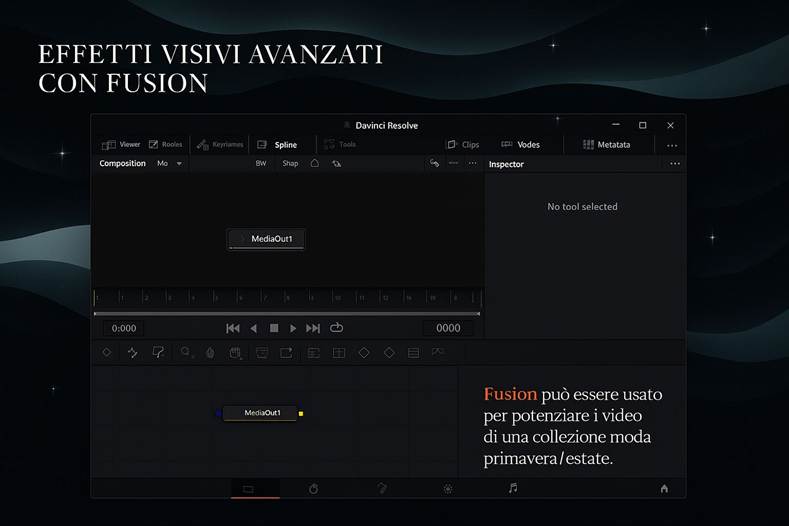Click the Shap viewer option

[290, 163]
